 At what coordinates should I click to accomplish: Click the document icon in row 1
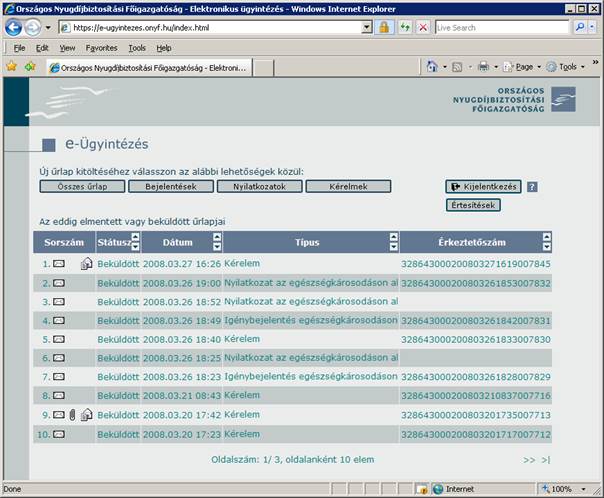pos(87,264)
